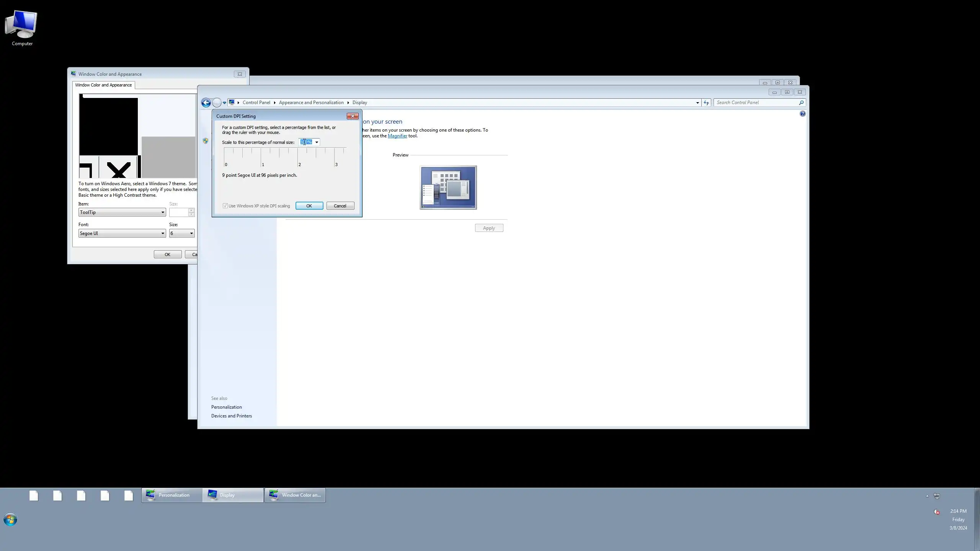
Task: Open the Control Panel help icon
Action: (802, 114)
